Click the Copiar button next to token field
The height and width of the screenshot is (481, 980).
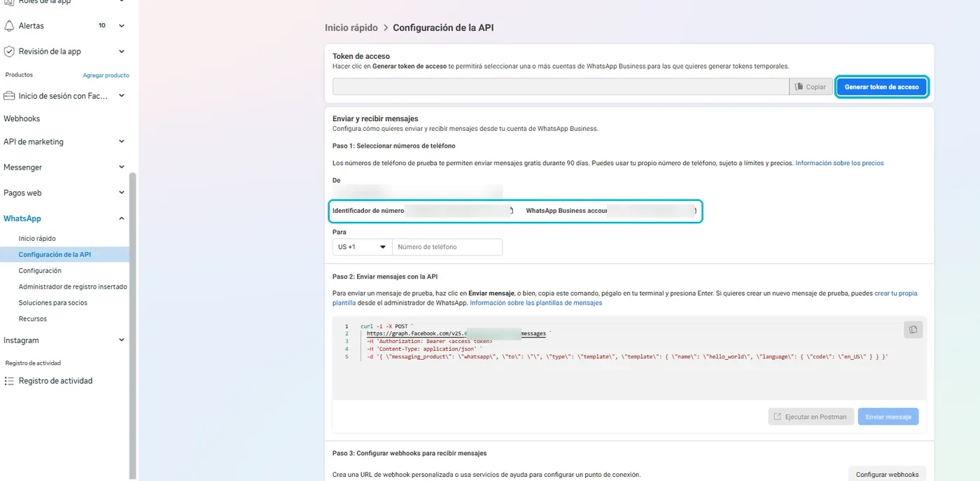[811, 87]
